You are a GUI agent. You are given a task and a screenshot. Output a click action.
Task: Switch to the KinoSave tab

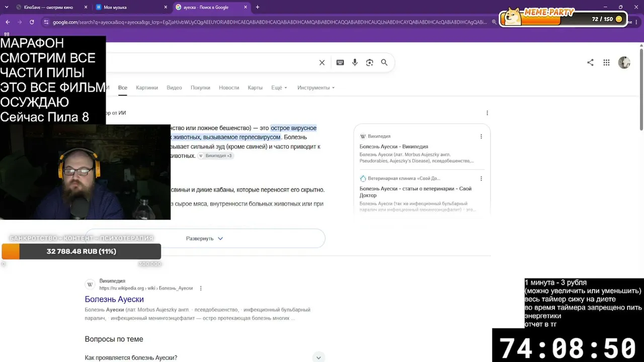click(50, 7)
